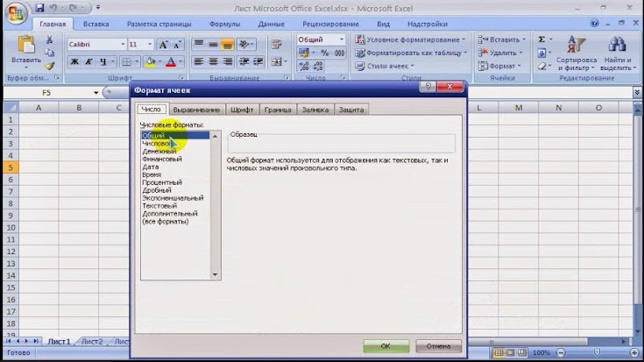This screenshot has width=644, height=362.
Task: Apply thousands separator 000 format
Action: [339, 53]
